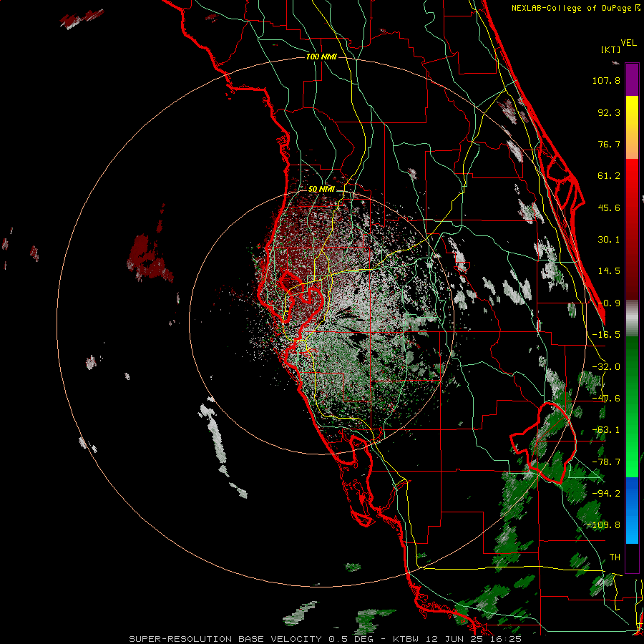The height and width of the screenshot is (644, 644).
Task: Pick the red segment of color bar
Action: coord(632,229)
